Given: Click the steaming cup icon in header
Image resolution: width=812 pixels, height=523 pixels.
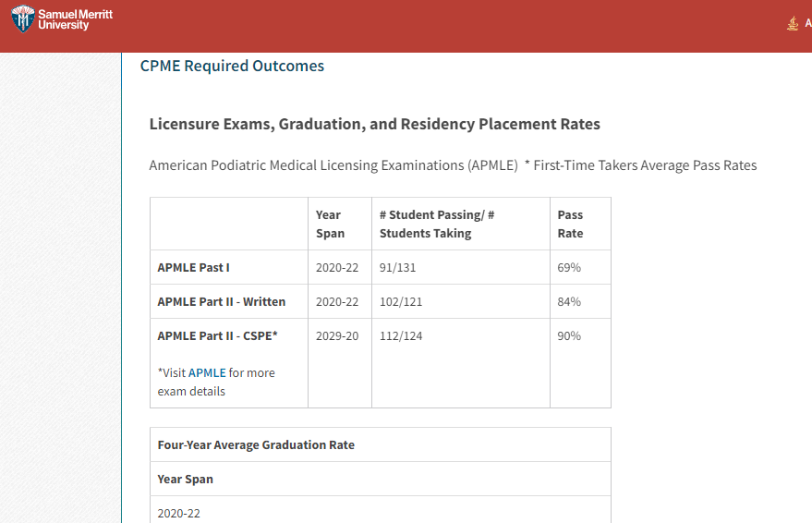Looking at the screenshot, I should [793, 23].
